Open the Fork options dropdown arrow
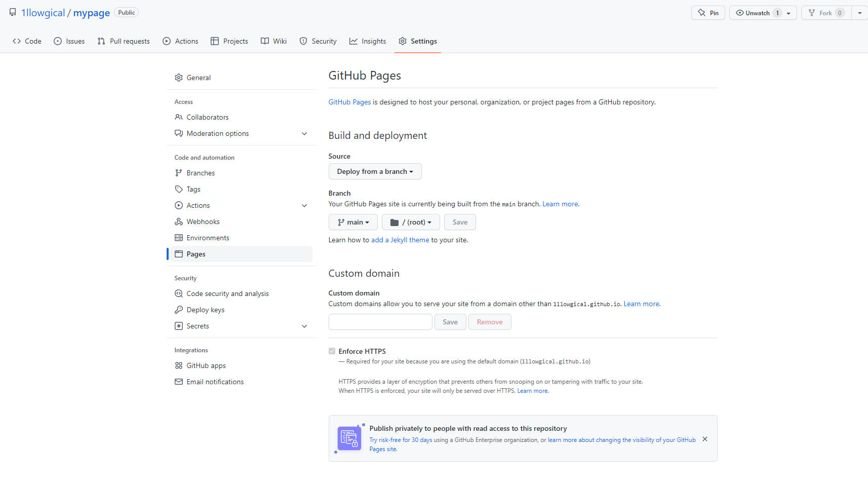 click(x=860, y=13)
